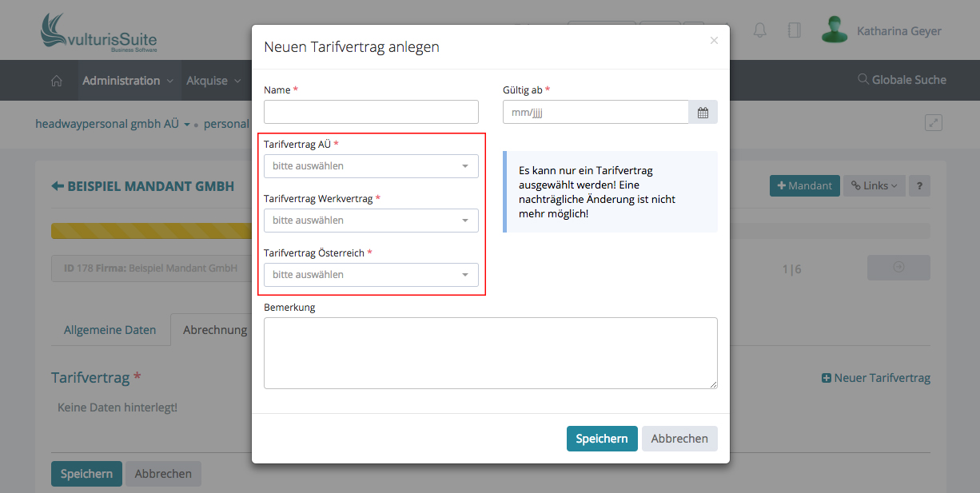
Task: Go to the home icon
Action: click(57, 81)
